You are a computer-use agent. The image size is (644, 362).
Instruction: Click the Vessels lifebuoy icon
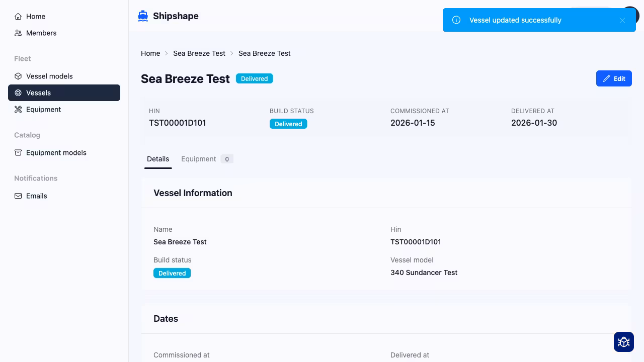(x=18, y=93)
